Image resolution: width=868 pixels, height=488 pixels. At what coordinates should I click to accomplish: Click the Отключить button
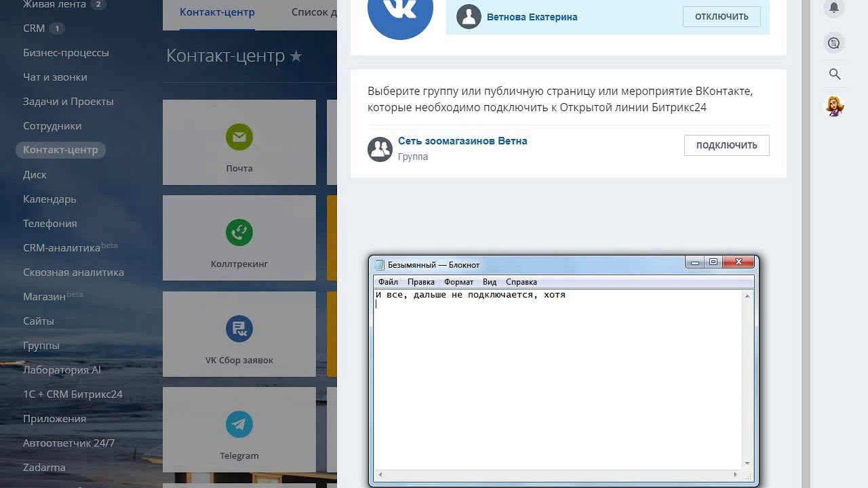pos(722,17)
